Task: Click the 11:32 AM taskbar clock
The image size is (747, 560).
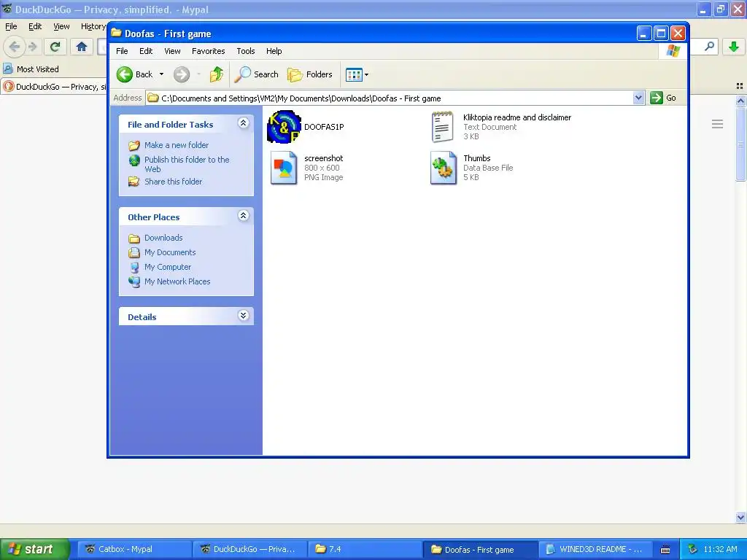Action: pyautogui.click(x=720, y=549)
